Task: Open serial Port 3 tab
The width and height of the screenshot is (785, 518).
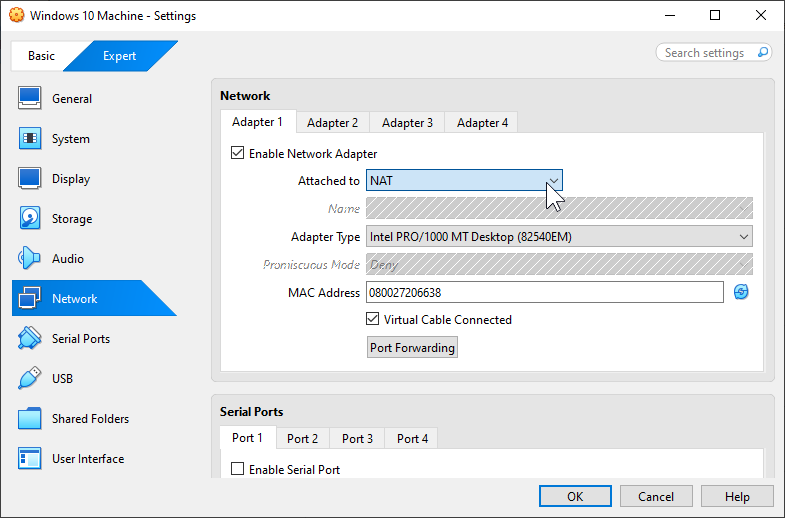Action: click(x=357, y=438)
